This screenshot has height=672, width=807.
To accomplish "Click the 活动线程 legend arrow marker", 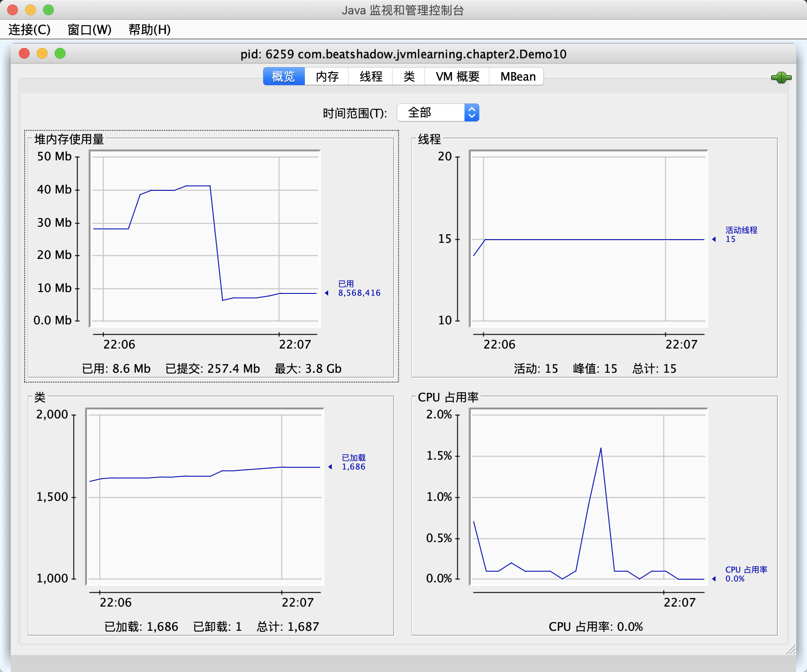I will coord(714,239).
